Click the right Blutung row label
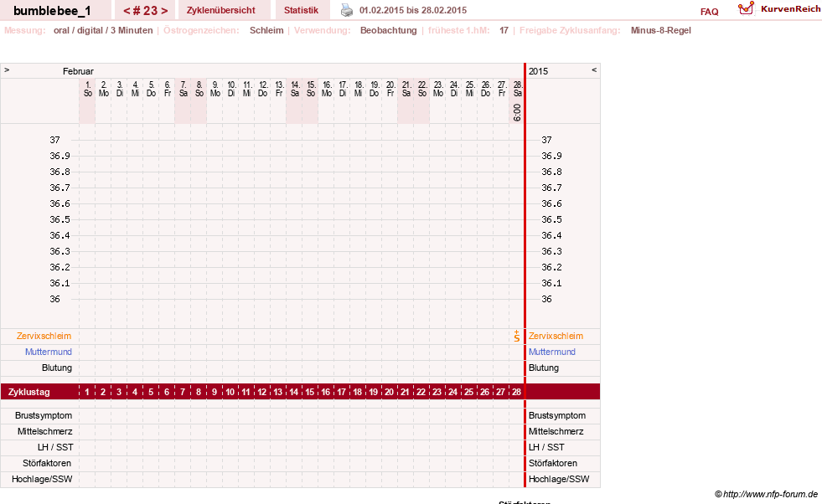The image size is (822, 504). click(x=544, y=368)
